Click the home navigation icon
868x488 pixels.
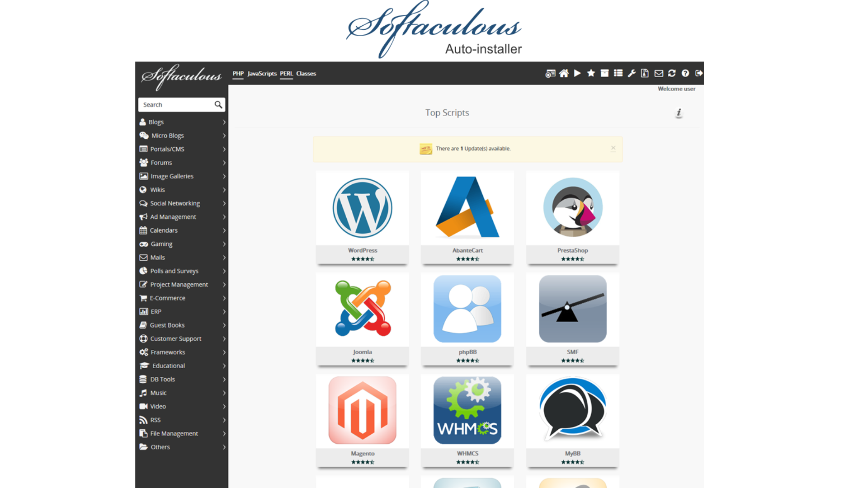(x=563, y=73)
